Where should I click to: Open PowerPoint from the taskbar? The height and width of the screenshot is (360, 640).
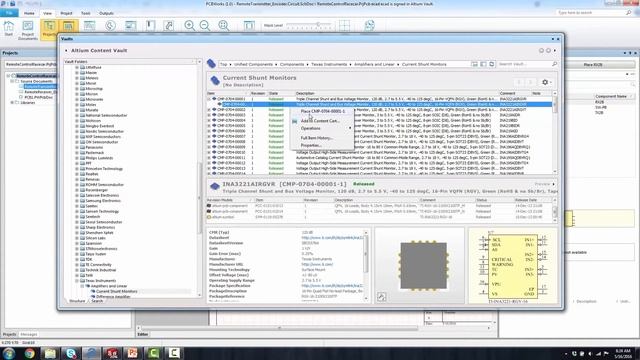[133, 353]
